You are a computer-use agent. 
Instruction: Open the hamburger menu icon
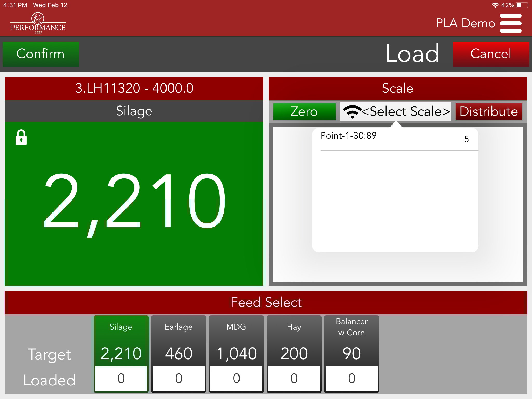tap(510, 23)
